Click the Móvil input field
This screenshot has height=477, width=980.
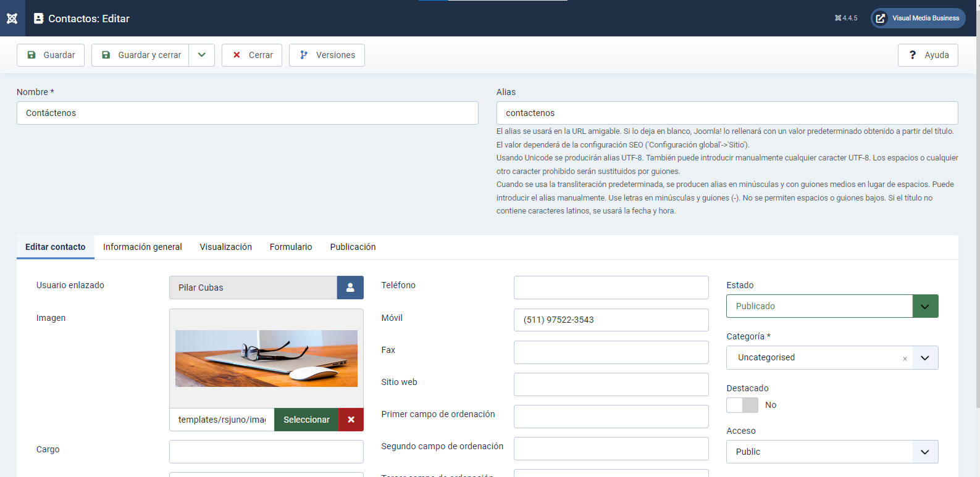[x=611, y=320]
